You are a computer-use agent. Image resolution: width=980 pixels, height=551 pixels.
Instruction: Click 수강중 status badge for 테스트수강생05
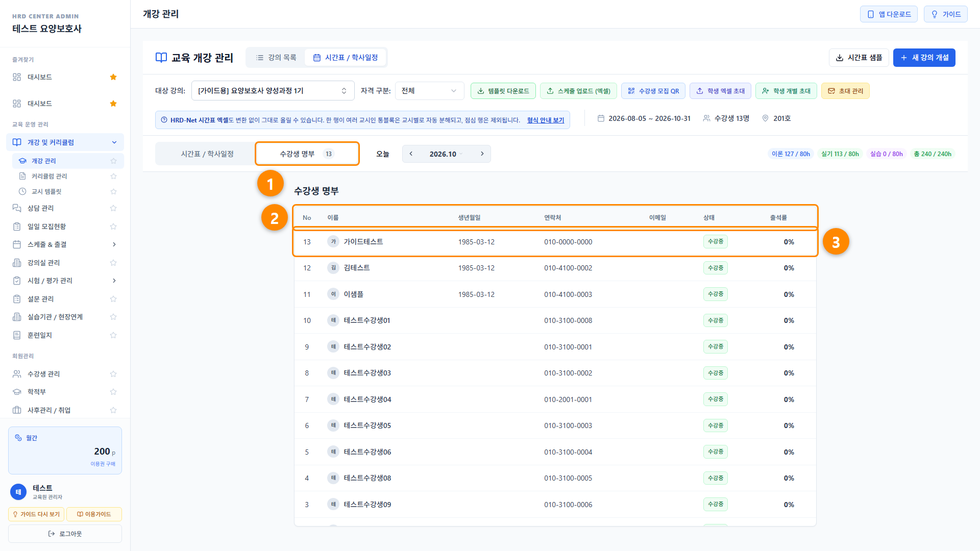coord(716,425)
